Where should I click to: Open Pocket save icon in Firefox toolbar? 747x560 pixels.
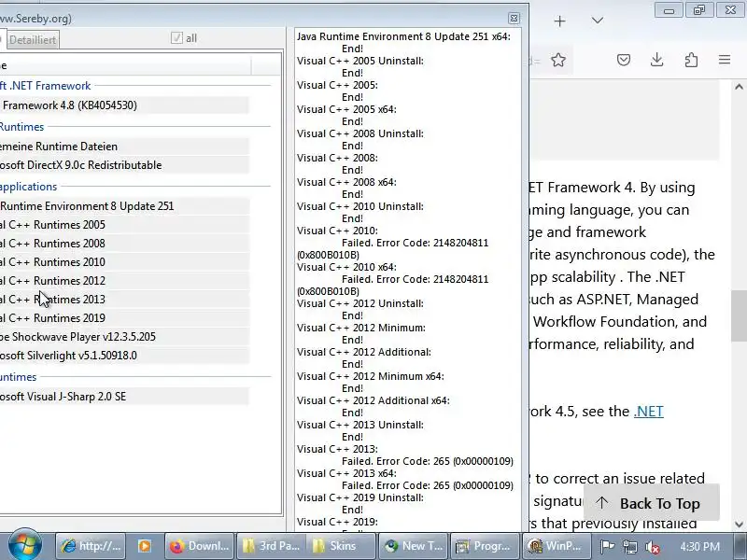(624, 60)
